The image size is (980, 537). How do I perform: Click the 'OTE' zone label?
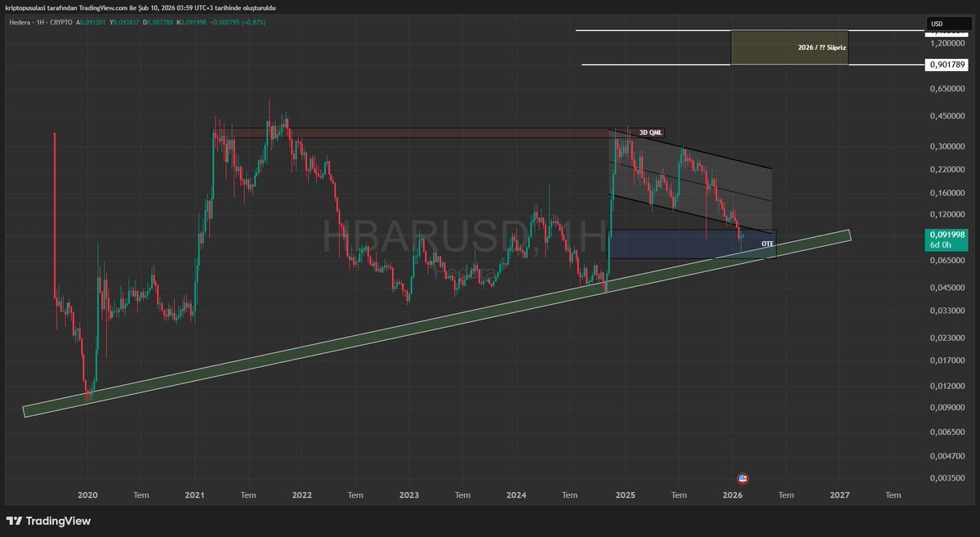point(767,244)
